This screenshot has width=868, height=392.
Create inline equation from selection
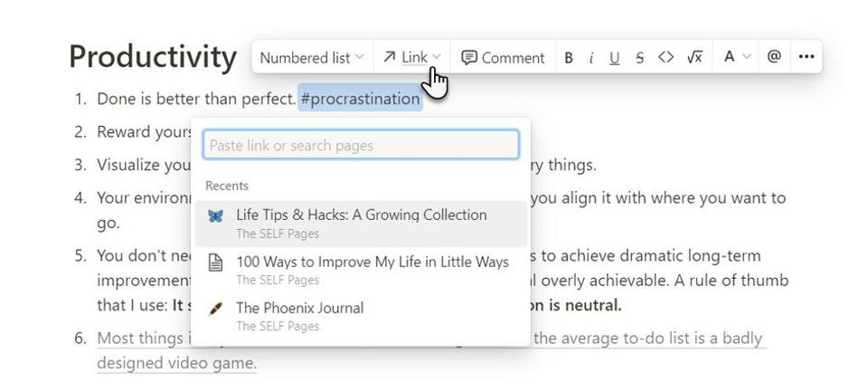click(694, 58)
